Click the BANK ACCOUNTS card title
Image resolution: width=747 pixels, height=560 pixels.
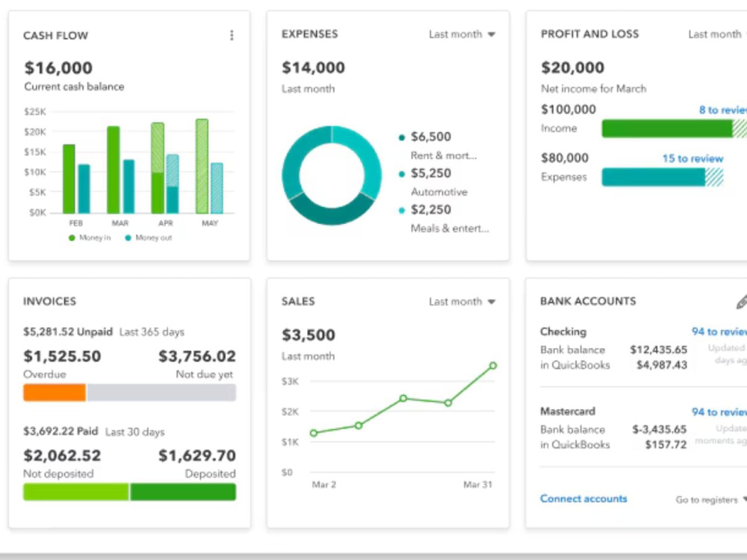pyautogui.click(x=588, y=302)
